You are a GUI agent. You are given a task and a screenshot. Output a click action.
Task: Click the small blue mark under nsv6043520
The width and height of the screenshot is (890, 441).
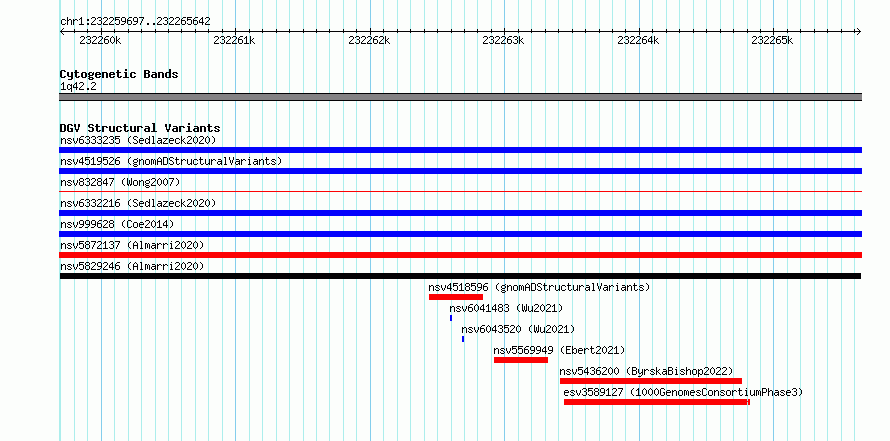click(463, 339)
